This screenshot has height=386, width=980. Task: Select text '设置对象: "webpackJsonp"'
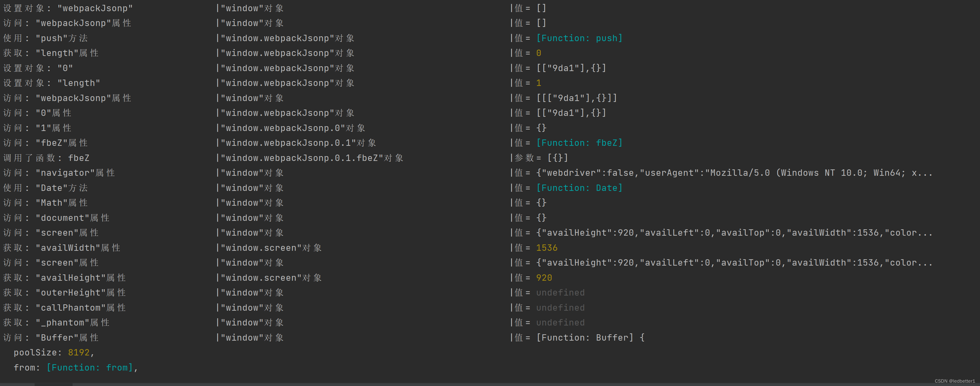68,8
